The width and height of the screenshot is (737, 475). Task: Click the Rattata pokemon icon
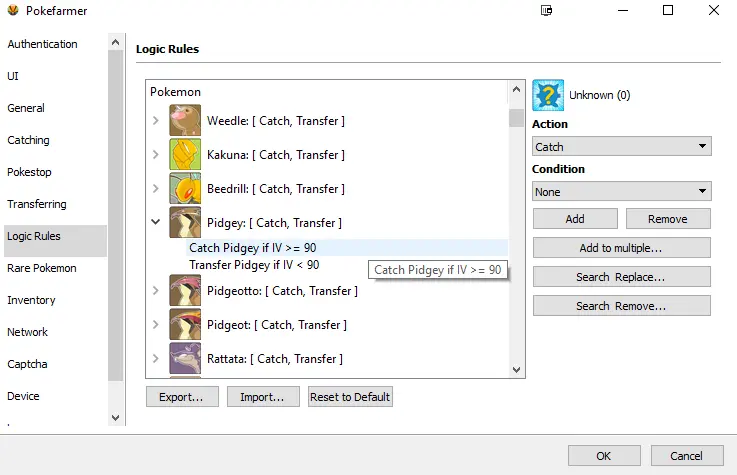(x=185, y=359)
